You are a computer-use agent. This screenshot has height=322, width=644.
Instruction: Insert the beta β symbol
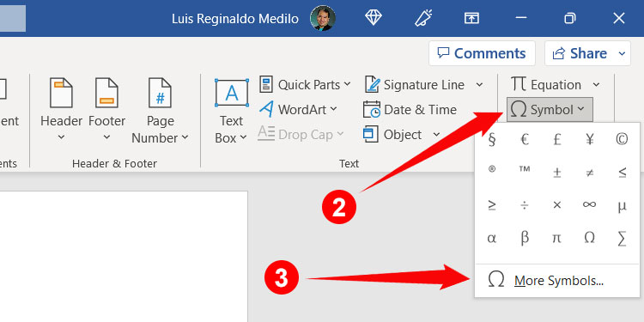tap(524, 238)
